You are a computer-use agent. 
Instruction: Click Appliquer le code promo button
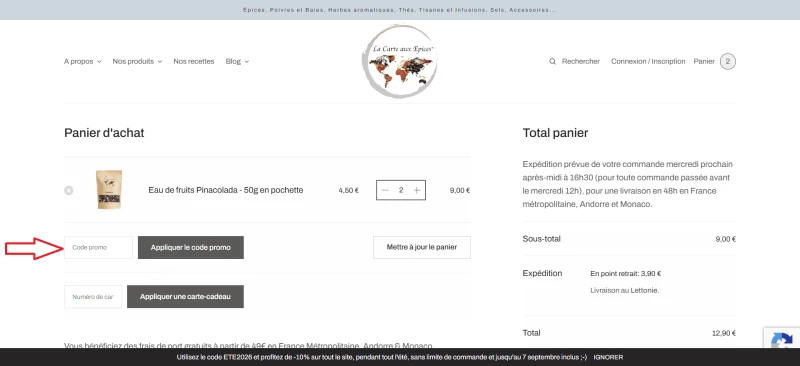coord(191,248)
